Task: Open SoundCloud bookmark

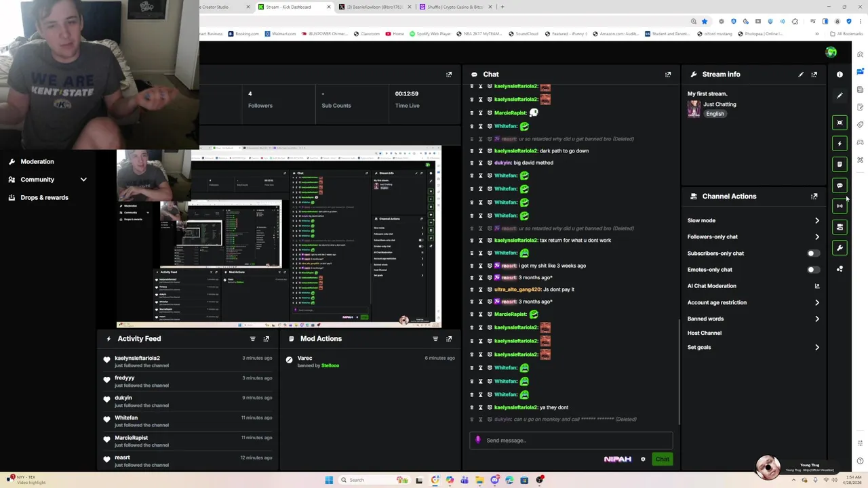Action: pyautogui.click(x=524, y=34)
